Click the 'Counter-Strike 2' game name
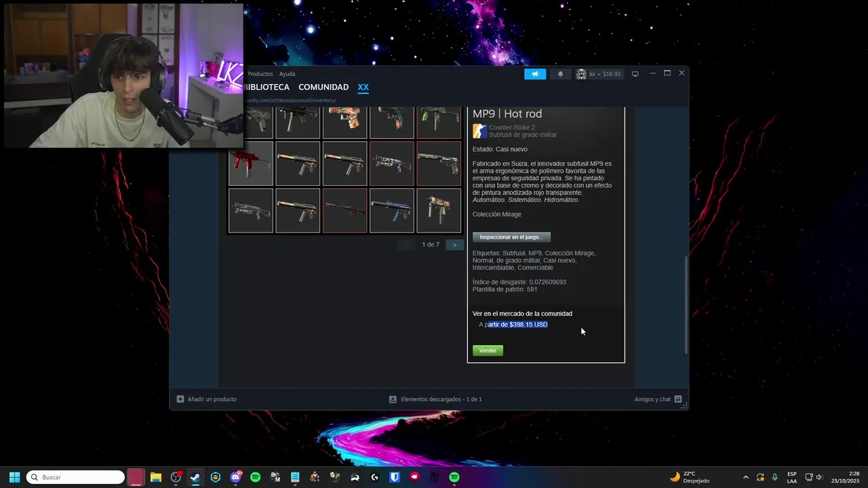Screen dimensions: 868x488 pos(512,127)
